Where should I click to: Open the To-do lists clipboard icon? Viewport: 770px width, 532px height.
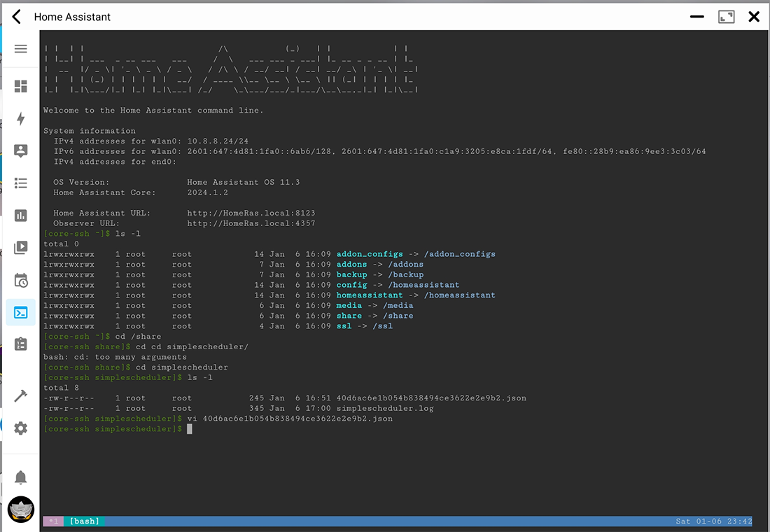click(x=20, y=344)
